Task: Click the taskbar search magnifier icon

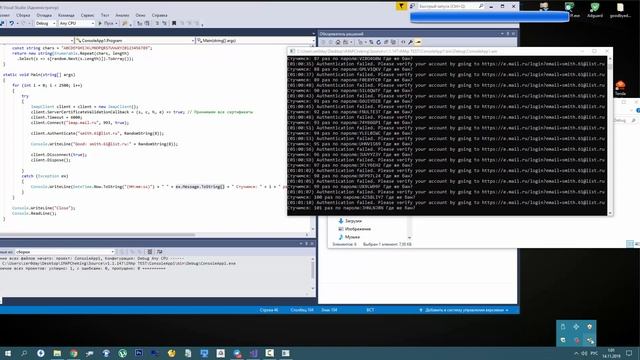Action: 24,353
